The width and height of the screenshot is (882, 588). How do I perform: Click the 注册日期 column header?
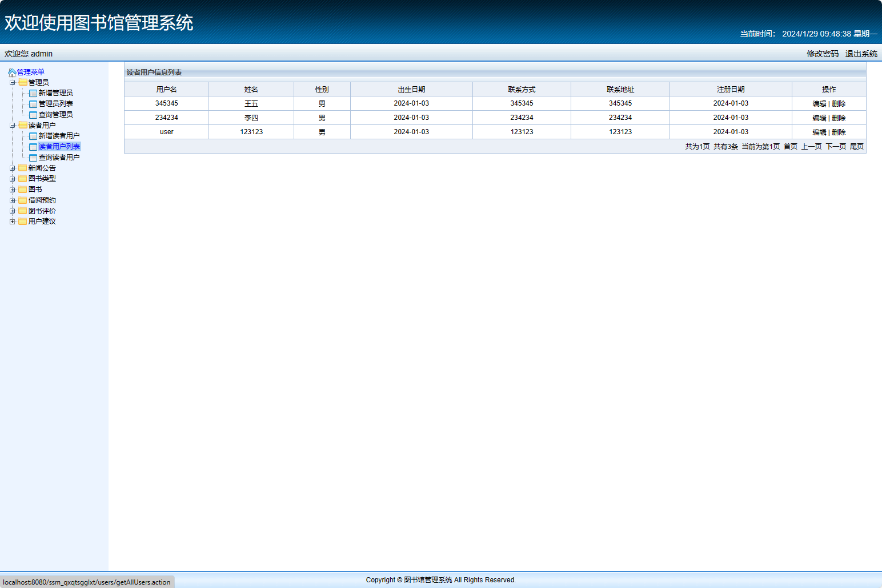pos(731,90)
